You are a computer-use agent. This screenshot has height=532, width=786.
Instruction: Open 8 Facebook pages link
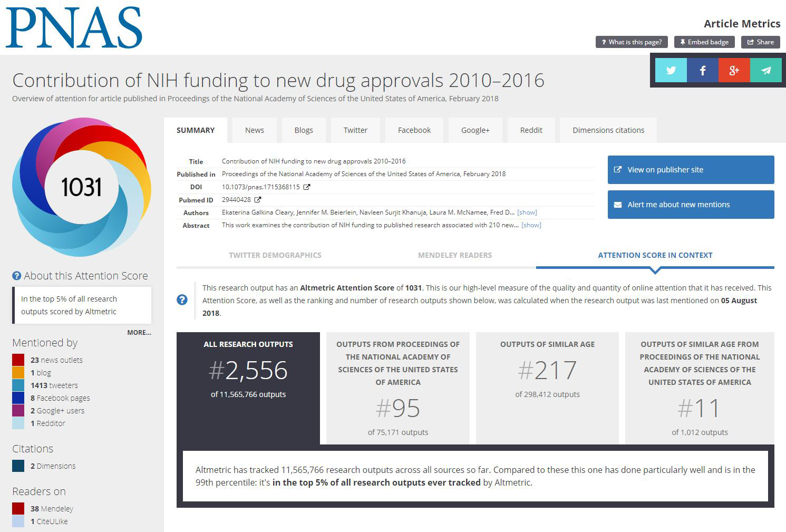[x=60, y=398]
